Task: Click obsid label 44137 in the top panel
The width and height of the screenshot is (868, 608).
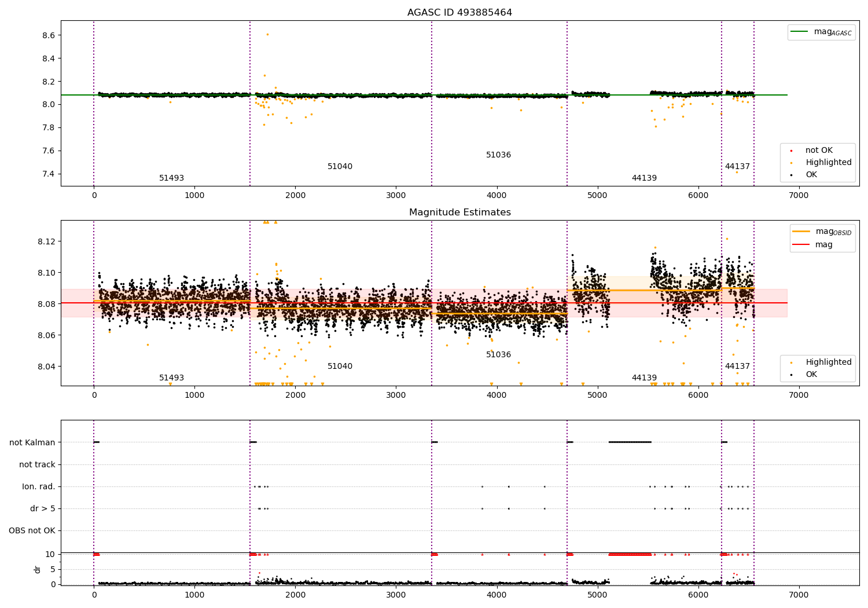Action: [x=737, y=167]
